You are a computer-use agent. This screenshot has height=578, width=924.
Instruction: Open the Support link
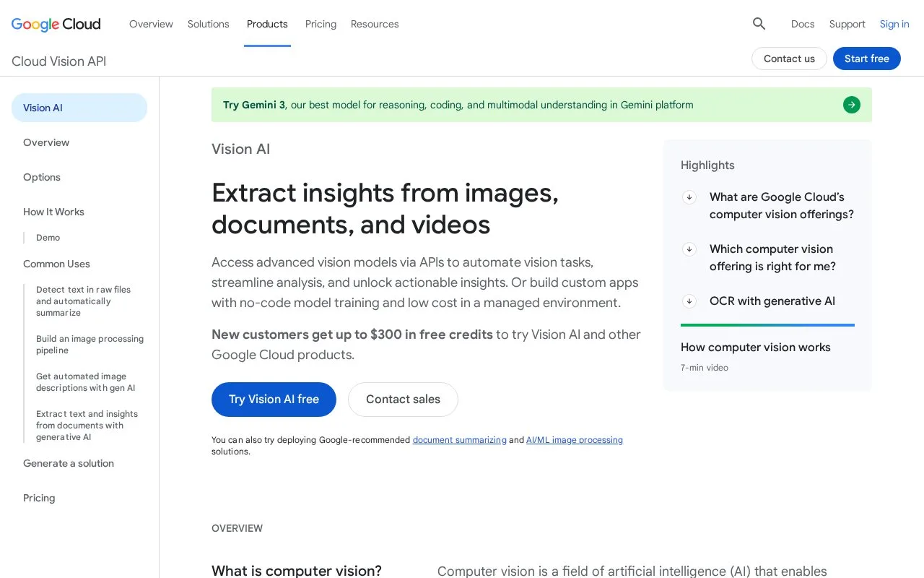pos(847,24)
